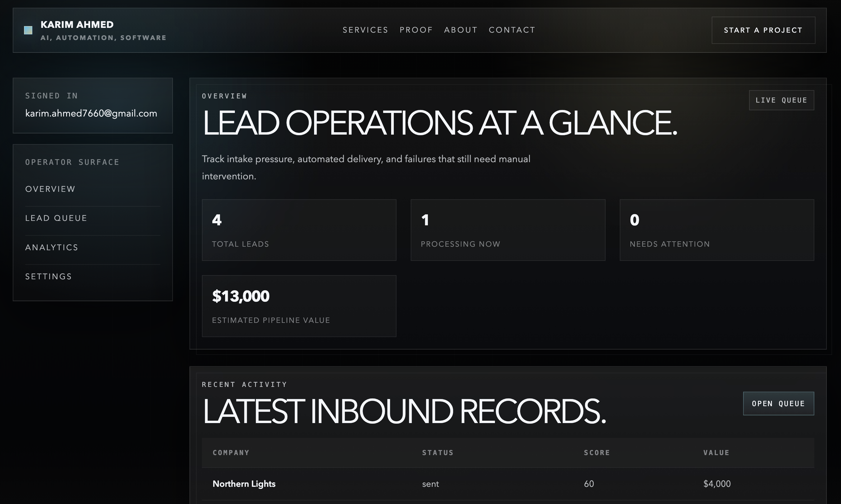Viewport: 841px width, 504px height.
Task: Select the Needs Attention card showing 0
Action: [x=717, y=230]
